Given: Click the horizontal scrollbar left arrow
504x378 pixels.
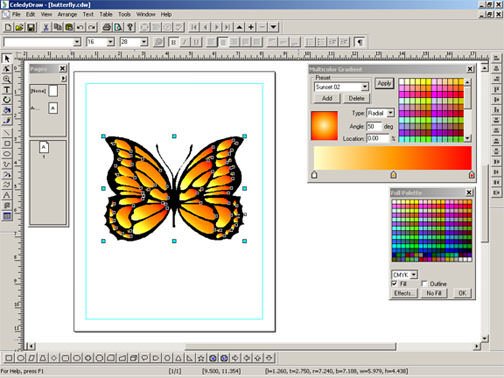Looking at the screenshot, I should click(x=31, y=346).
